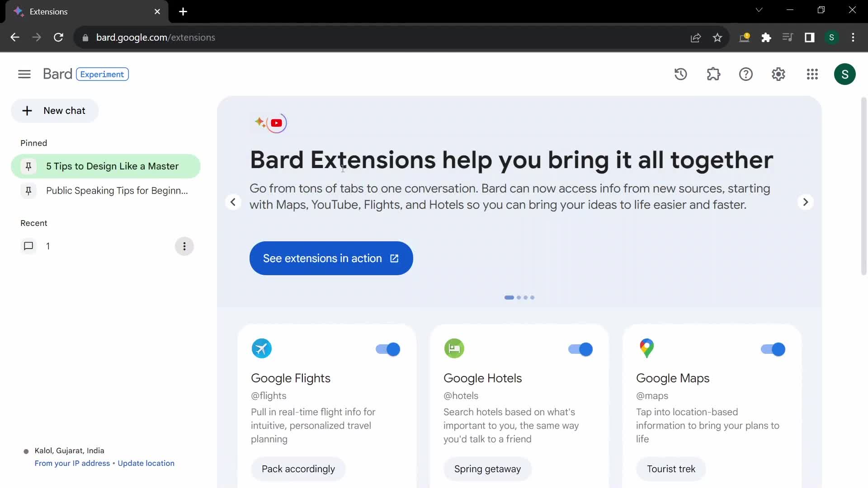Click 'Update location' link

146,463
